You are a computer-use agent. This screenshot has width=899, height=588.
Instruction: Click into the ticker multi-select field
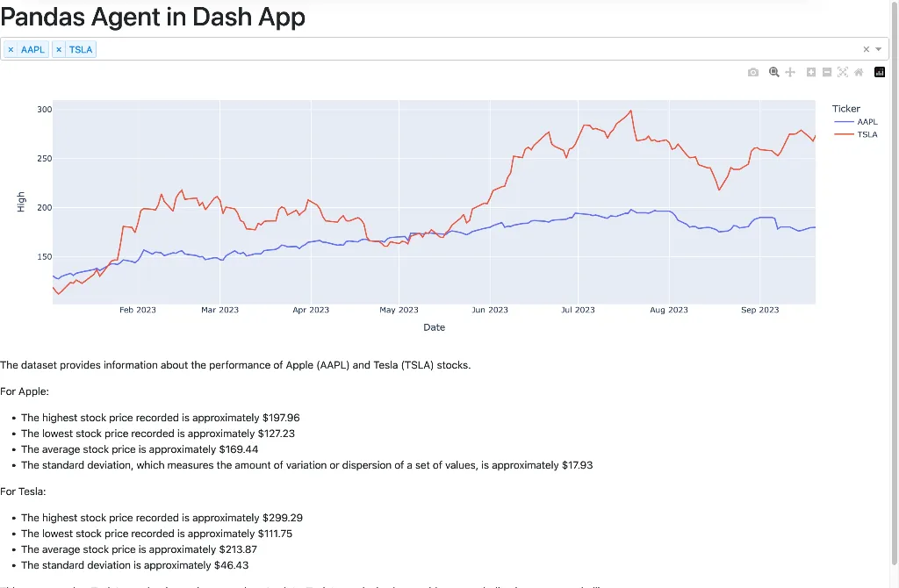[x=439, y=50]
